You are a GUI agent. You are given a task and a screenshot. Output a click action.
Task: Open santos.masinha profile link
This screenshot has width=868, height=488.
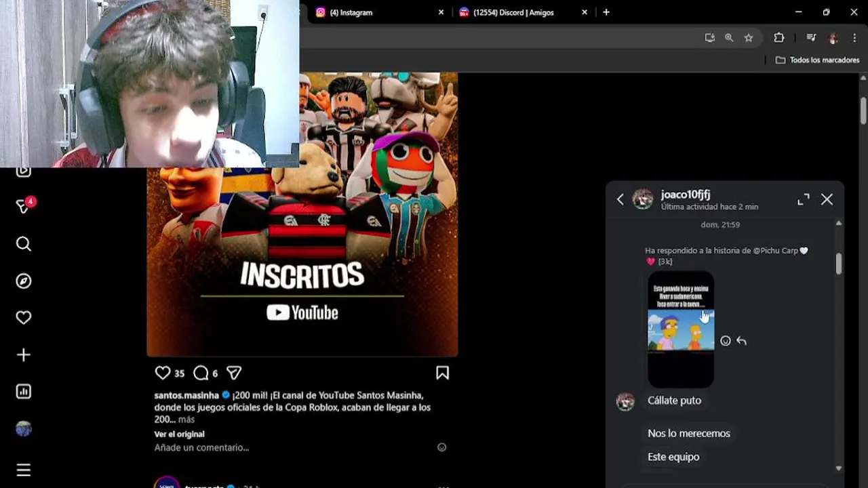pyautogui.click(x=186, y=395)
